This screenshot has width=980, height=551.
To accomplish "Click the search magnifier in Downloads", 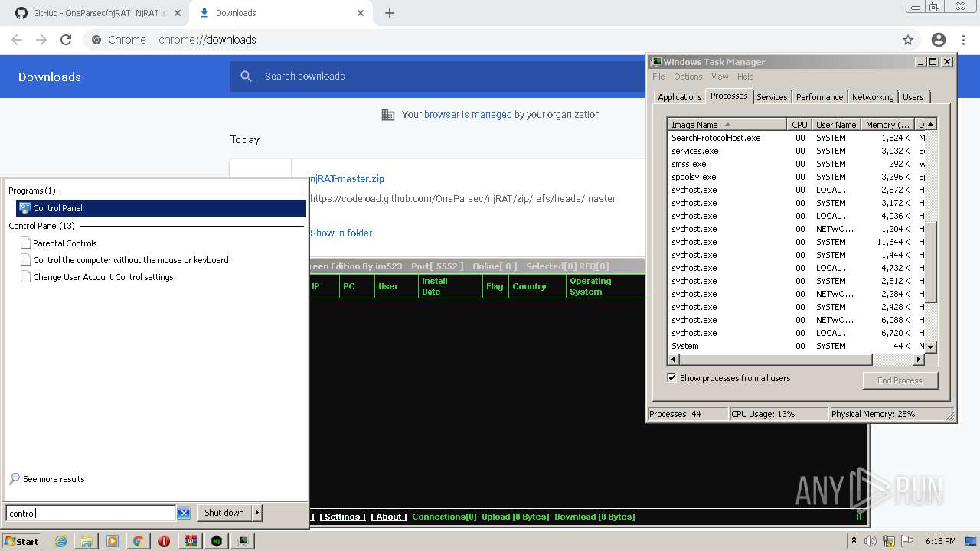I will (x=246, y=77).
